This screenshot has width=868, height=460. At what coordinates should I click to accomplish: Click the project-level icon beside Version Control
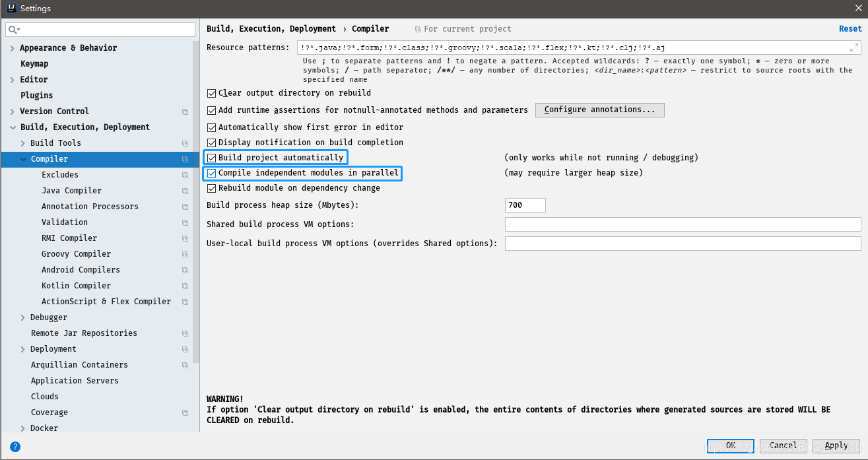coord(184,111)
